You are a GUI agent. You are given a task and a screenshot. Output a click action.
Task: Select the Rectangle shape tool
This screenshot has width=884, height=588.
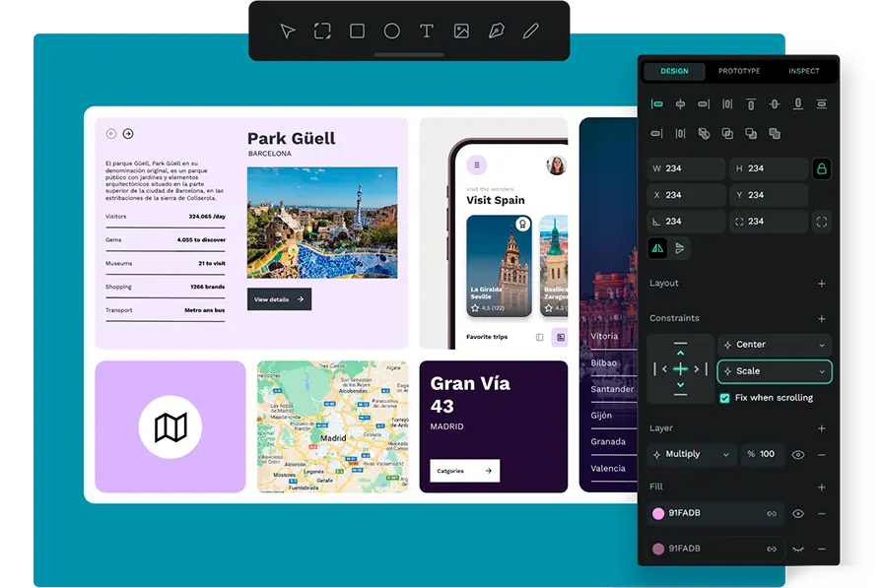357,32
